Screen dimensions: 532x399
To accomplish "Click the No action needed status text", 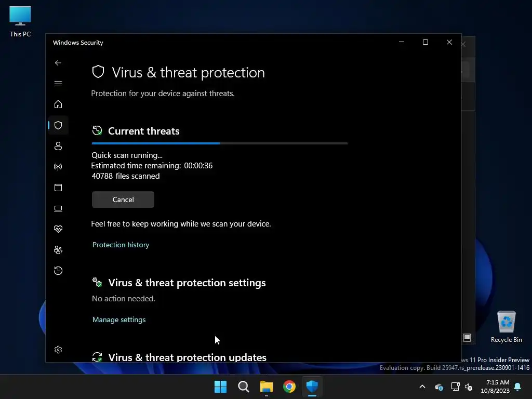I will tap(124, 299).
